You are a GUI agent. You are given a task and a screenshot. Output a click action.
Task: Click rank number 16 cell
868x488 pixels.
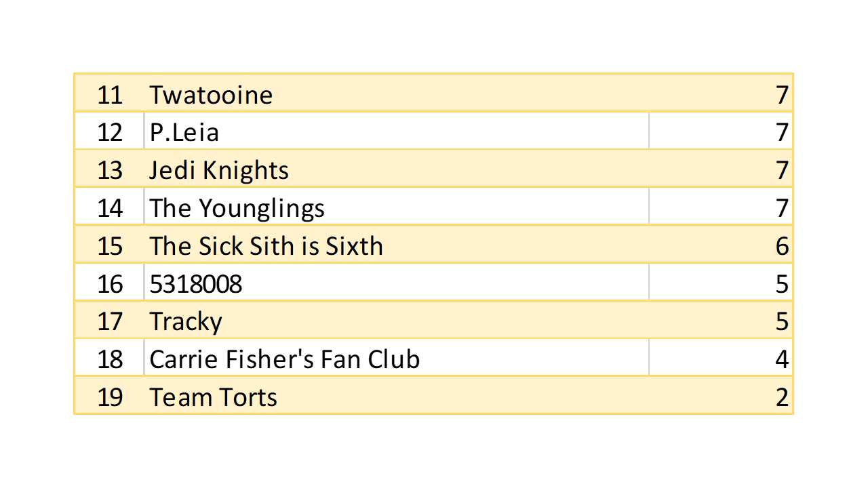coord(110,283)
